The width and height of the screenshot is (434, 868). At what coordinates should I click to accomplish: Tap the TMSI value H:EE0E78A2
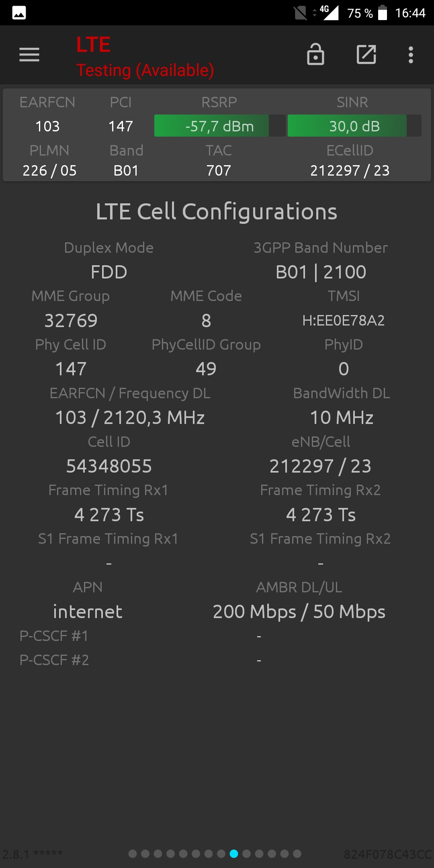pos(344,320)
